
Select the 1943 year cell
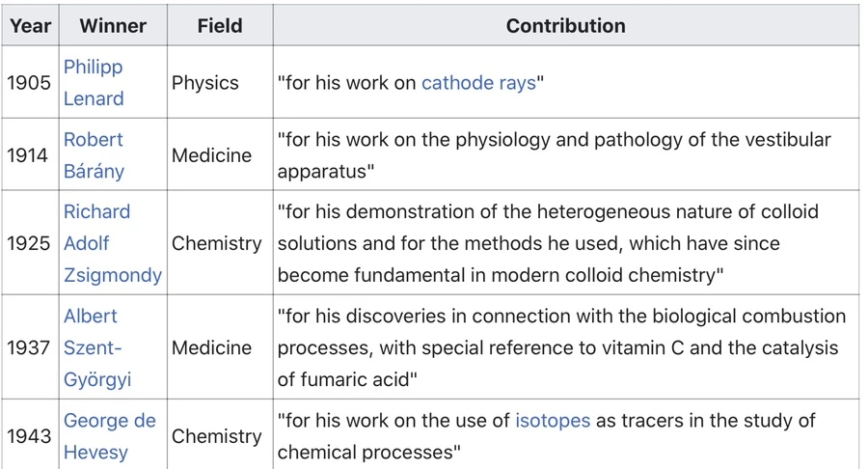tap(29, 436)
